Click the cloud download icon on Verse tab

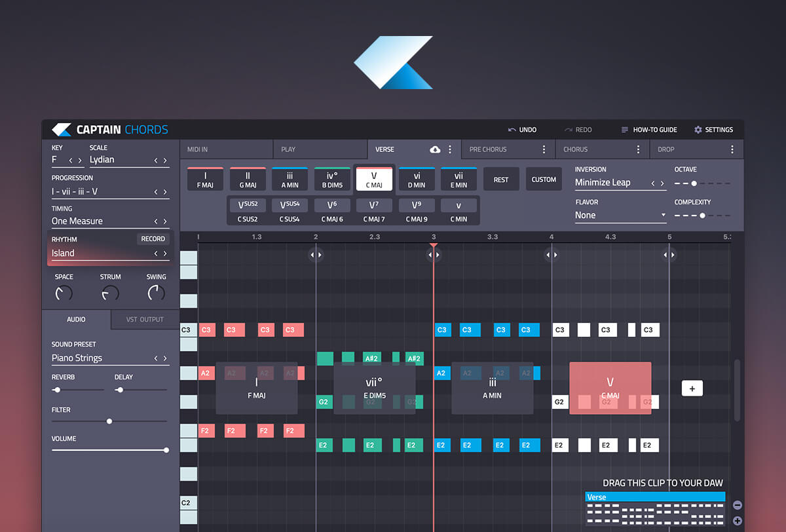[435, 149]
